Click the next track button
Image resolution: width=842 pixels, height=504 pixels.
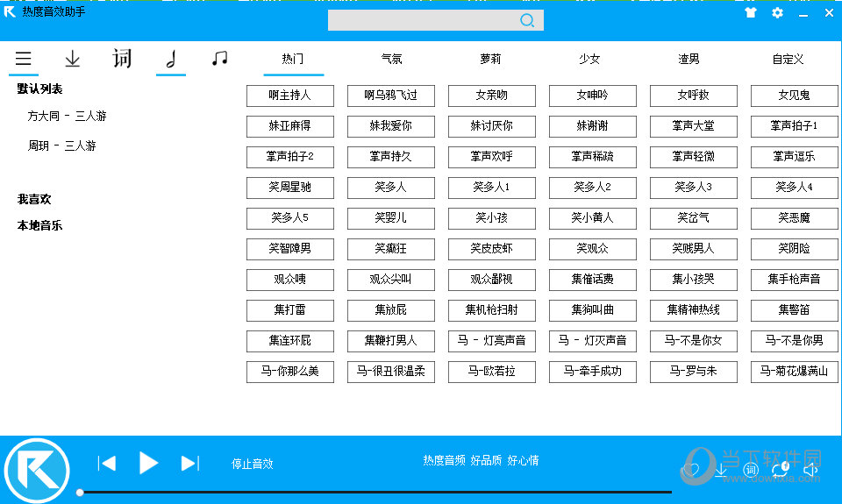click(x=189, y=463)
